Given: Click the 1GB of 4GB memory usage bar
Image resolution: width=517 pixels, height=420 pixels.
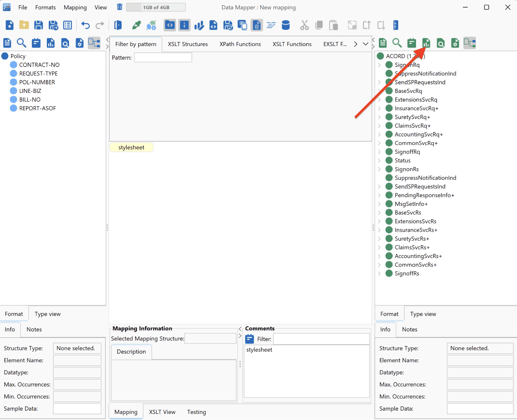Looking at the screenshot, I should pyautogui.click(x=156, y=7).
